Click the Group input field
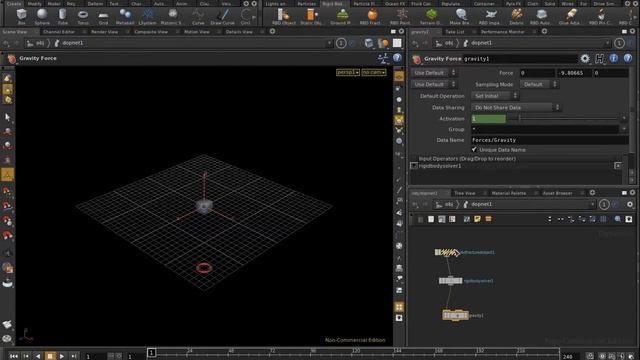Image resolution: width=640 pixels, height=360 pixels. 545,129
